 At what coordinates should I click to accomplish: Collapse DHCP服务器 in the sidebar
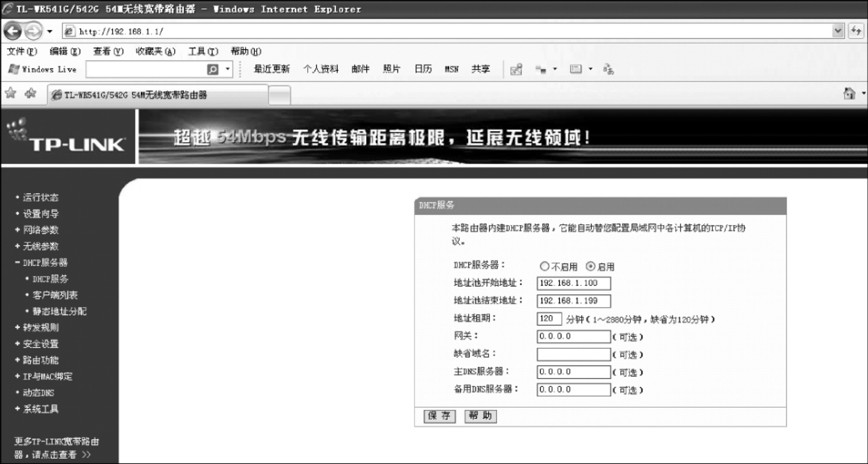[45, 262]
